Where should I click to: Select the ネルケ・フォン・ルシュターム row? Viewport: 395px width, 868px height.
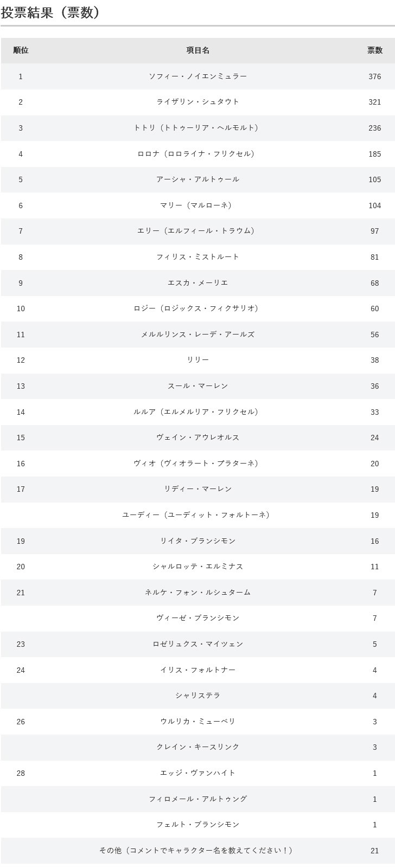(x=198, y=593)
